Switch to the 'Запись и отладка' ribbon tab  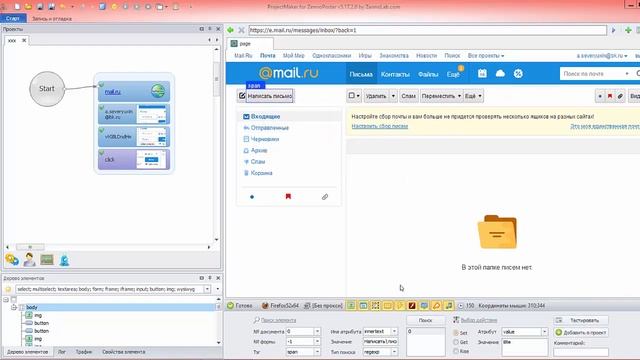pyautogui.click(x=52, y=18)
